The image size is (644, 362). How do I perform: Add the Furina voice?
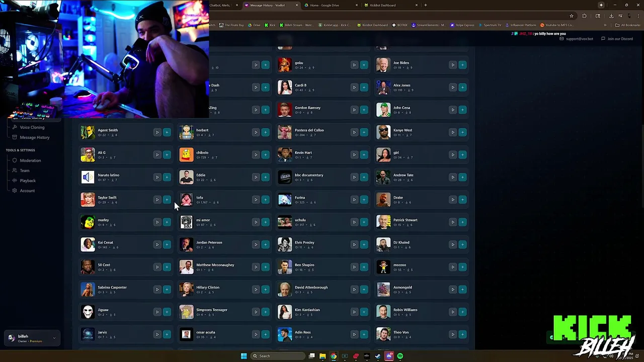point(364,200)
